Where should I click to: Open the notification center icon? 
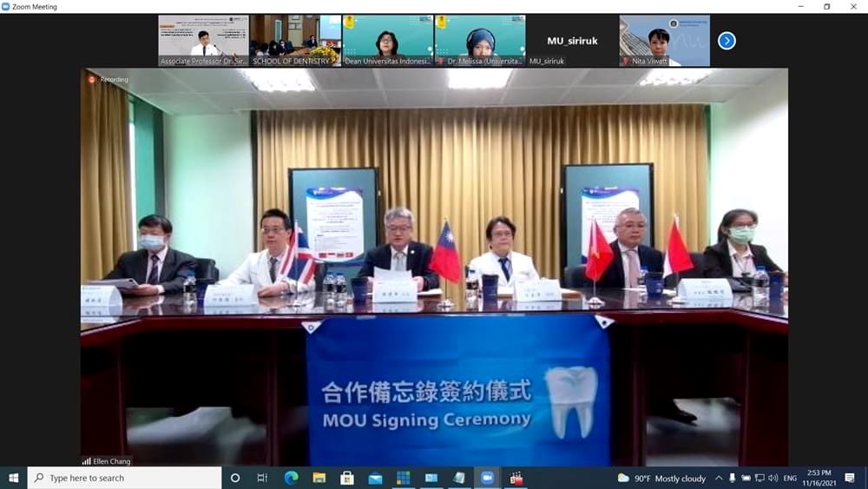[x=849, y=478]
